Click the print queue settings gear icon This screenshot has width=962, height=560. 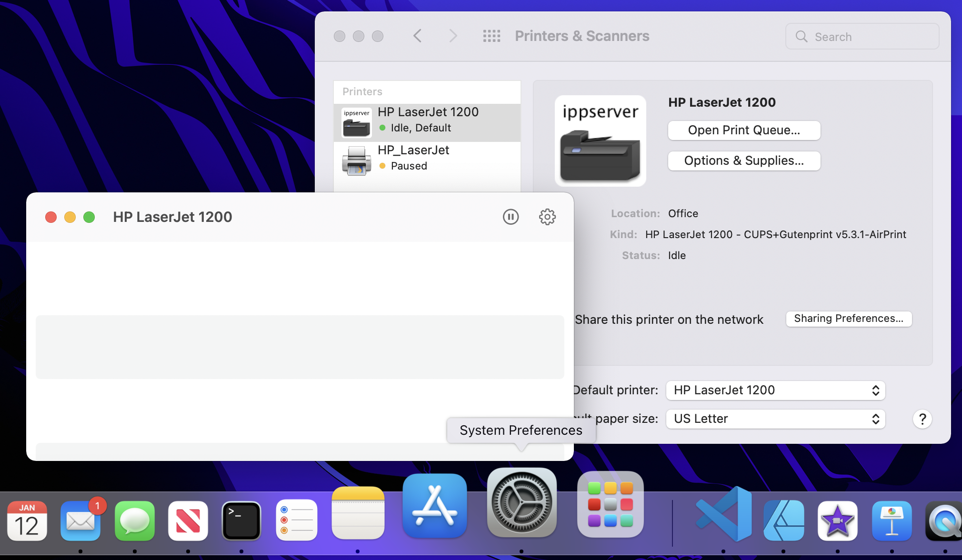pos(547,217)
